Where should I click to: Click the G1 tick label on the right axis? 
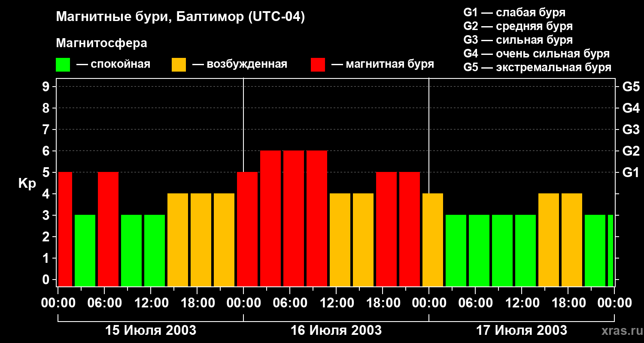click(631, 173)
